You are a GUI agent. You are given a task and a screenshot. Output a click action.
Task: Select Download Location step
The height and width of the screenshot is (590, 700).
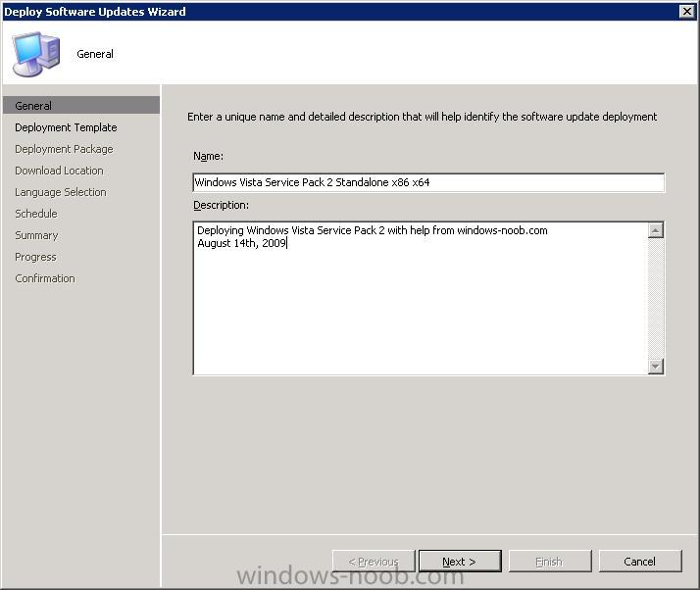(59, 171)
